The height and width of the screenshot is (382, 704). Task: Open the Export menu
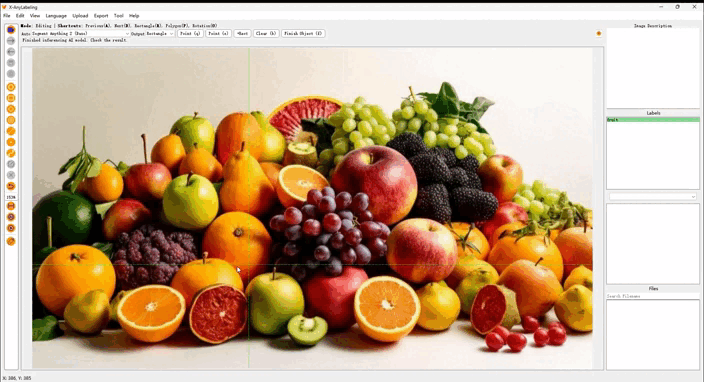[101, 16]
